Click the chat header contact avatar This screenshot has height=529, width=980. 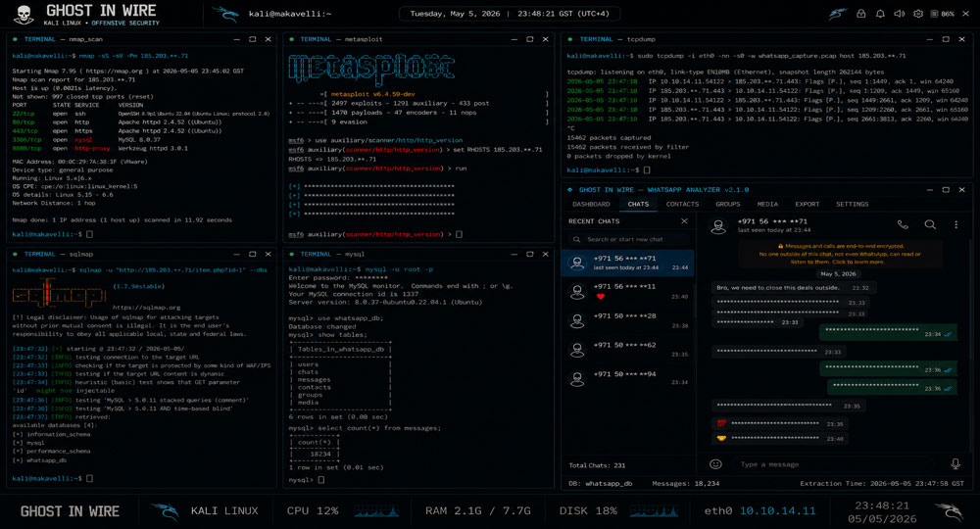pyautogui.click(x=718, y=226)
